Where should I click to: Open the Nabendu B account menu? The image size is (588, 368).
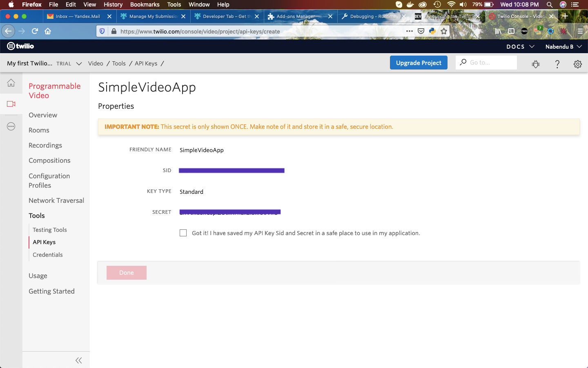(563, 47)
